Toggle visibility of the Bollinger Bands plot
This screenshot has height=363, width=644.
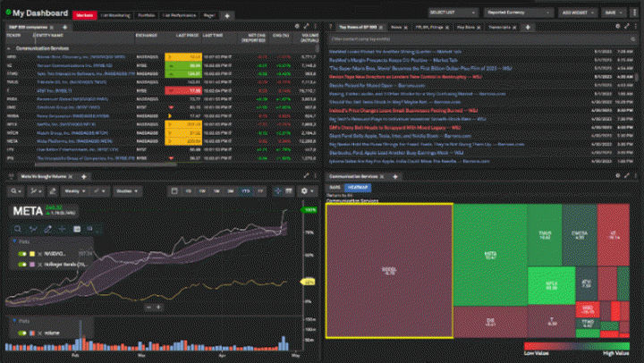click(22, 265)
